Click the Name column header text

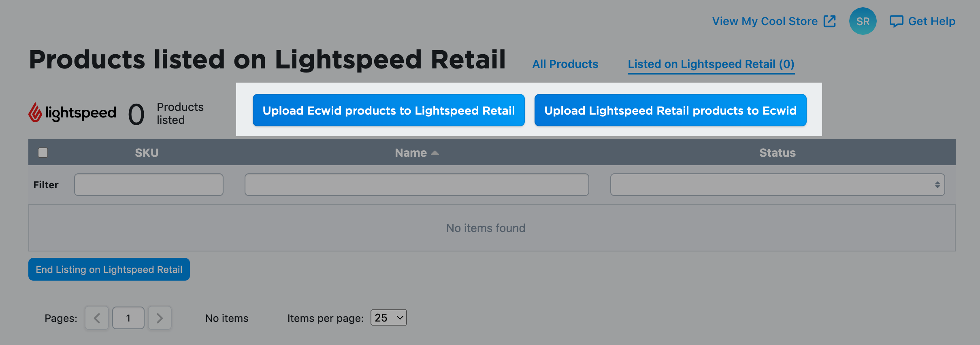point(411,153)
